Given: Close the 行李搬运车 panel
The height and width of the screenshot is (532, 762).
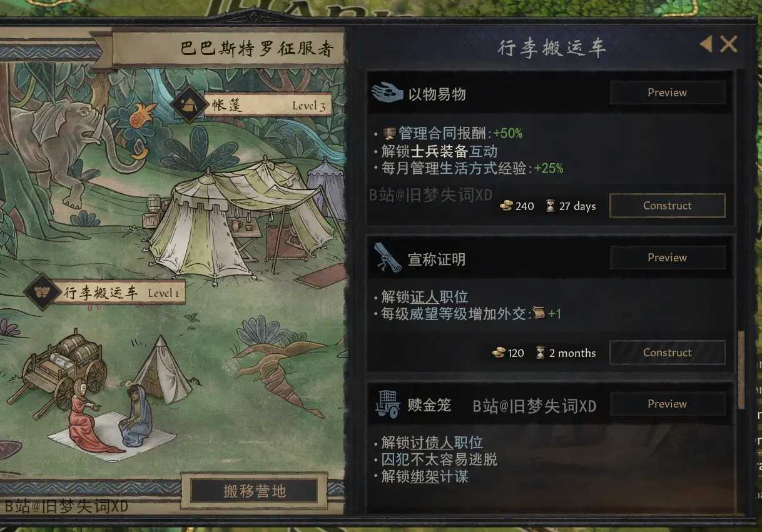Looking at the screenshot, I should tap(728, 44).
